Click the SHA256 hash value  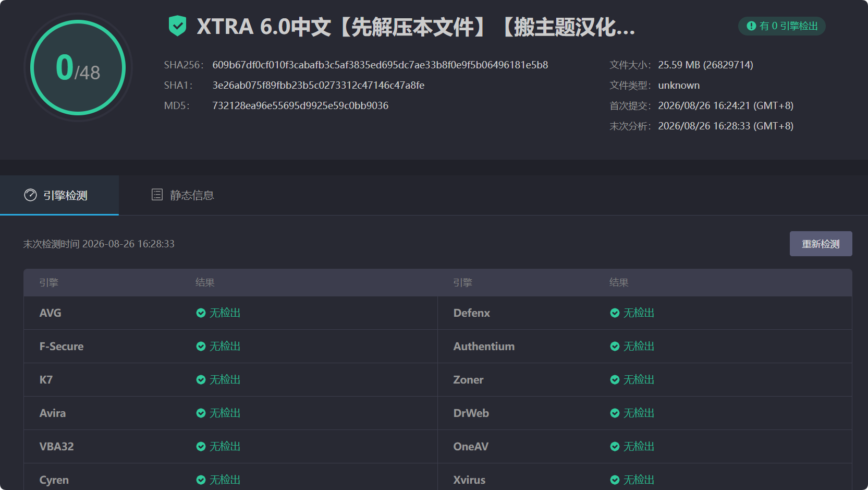380,65
